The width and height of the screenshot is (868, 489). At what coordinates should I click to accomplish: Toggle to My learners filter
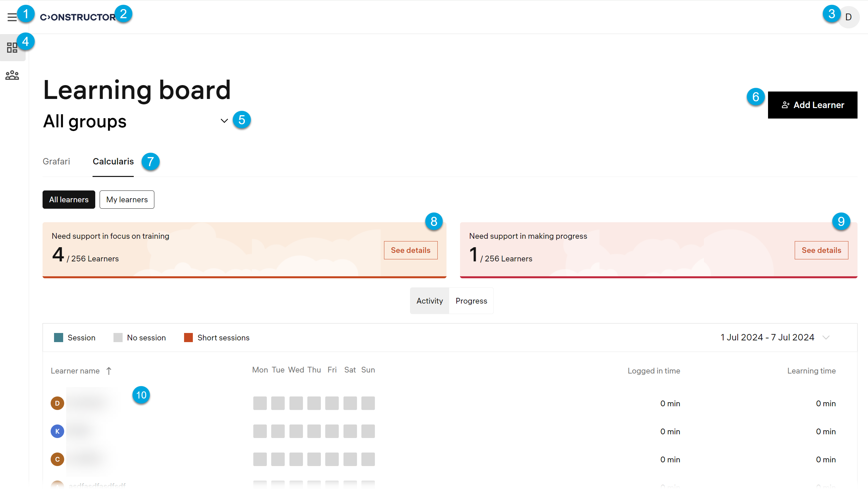pyautogui.click(x=127, y=200)
